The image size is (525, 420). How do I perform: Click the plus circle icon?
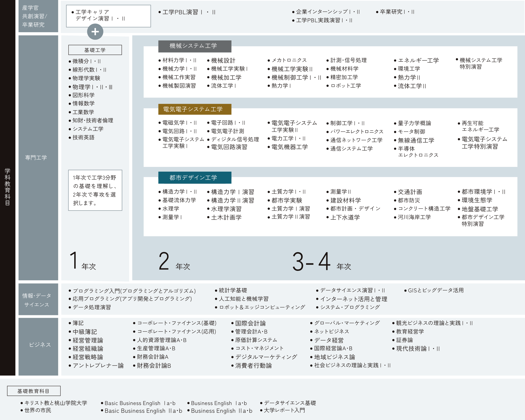pos(95,32)
